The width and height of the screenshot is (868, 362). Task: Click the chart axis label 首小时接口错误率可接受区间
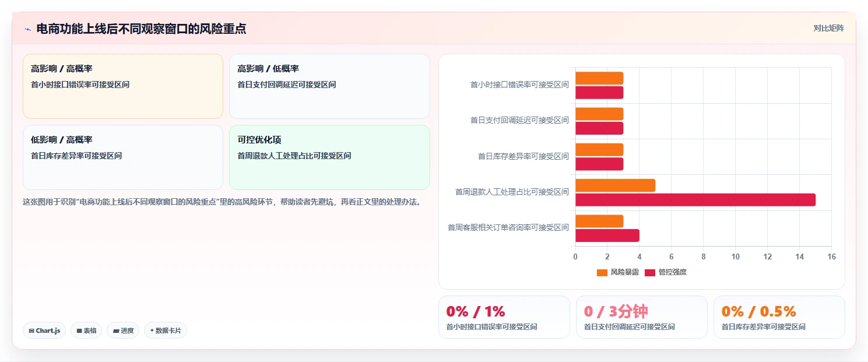click(x=519, y=85)
